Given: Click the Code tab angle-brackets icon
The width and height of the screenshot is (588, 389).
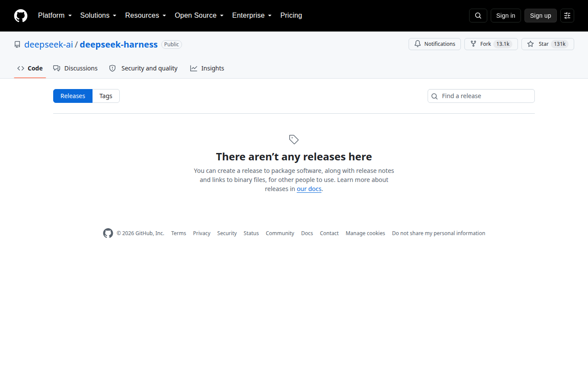Looking at the screenshot, I should click(21, 68).
